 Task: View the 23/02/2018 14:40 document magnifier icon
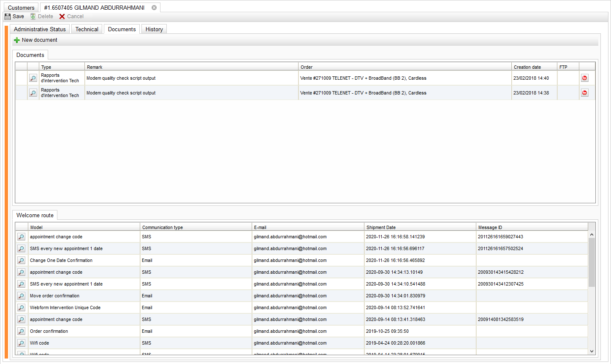point(33,78)
